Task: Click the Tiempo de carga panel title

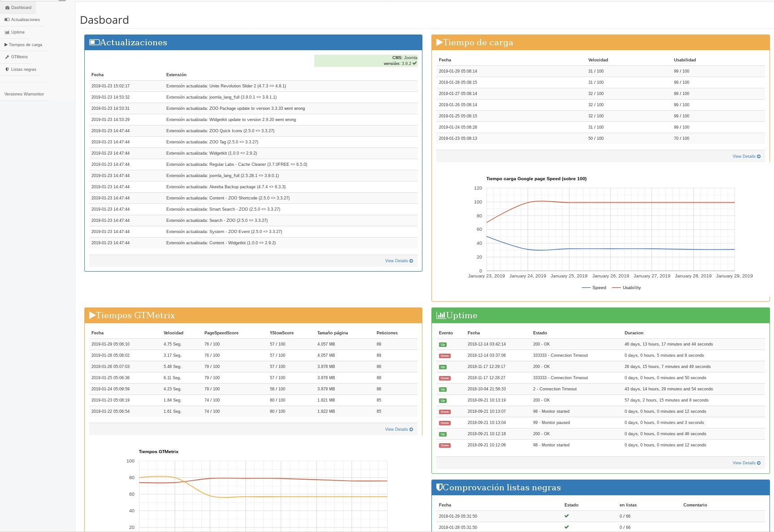Action: (x=478, y=43)
